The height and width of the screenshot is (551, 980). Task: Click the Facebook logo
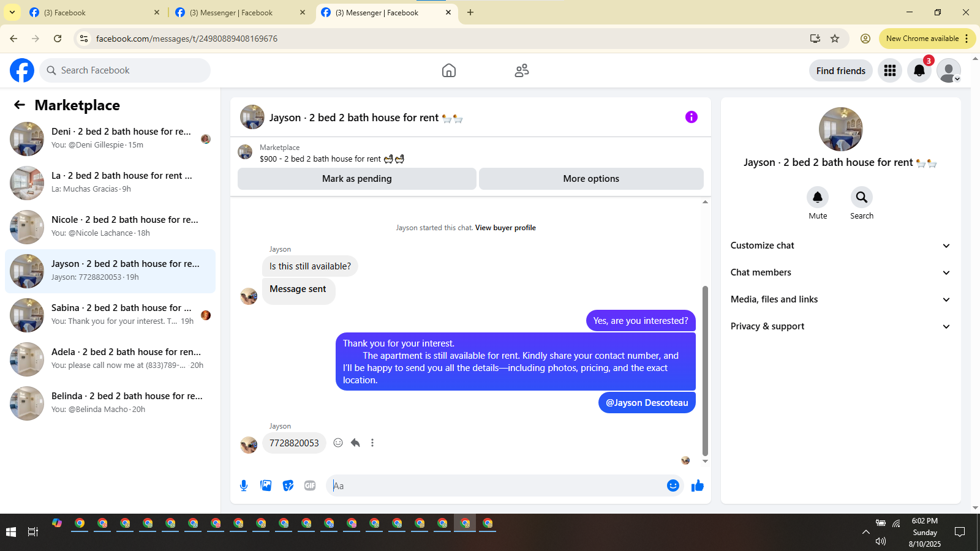click(22, 70)
